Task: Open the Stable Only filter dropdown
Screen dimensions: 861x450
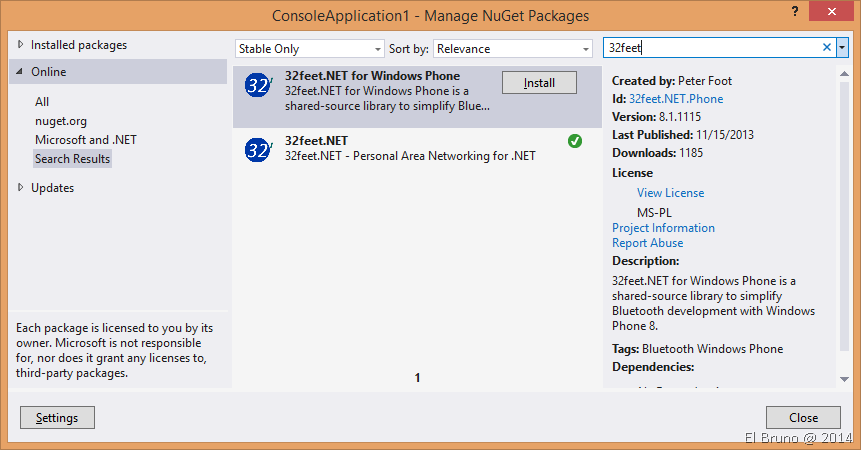Action: click(x=309, y=49)
